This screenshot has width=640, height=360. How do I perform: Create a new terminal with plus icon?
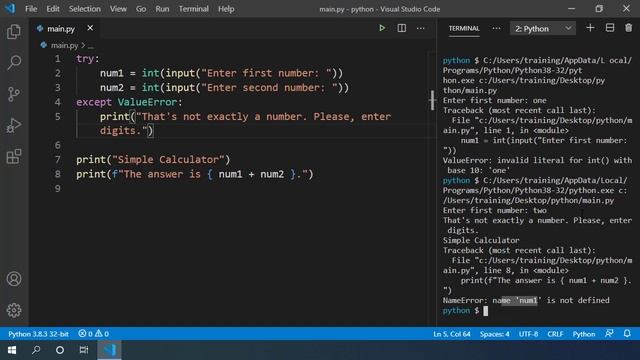(x=590, y=28)
